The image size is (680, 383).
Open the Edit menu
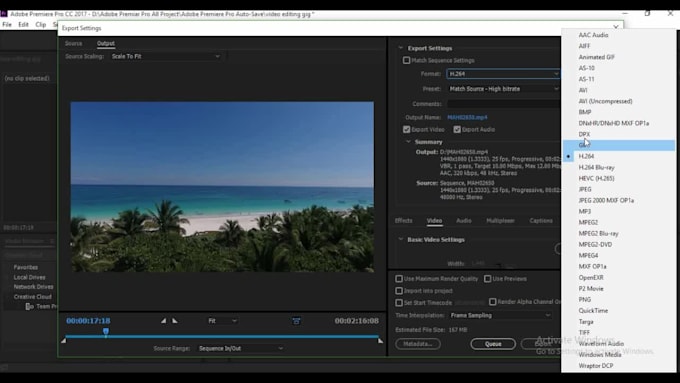23,24
